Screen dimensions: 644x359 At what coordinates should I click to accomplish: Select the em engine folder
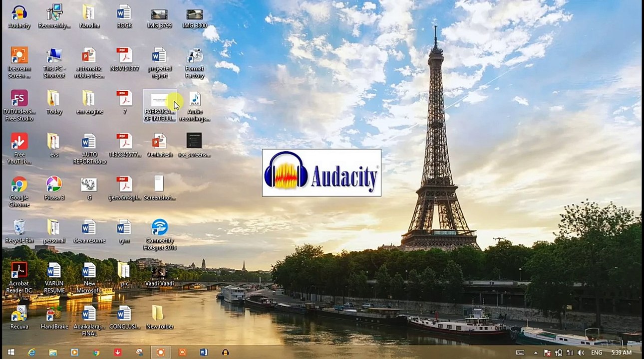pos(89,103)
